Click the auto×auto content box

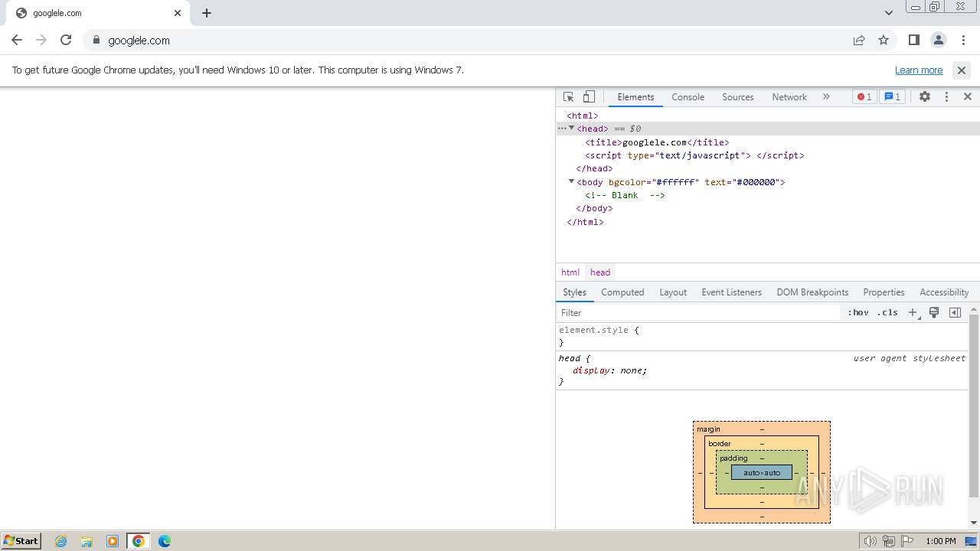click(x=762, y=472)
